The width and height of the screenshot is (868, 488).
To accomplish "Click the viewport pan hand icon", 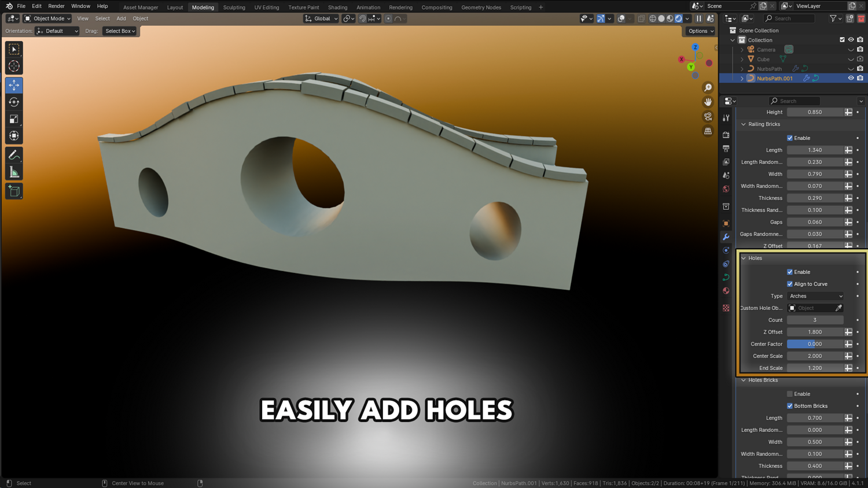I will tap(708, 102).
